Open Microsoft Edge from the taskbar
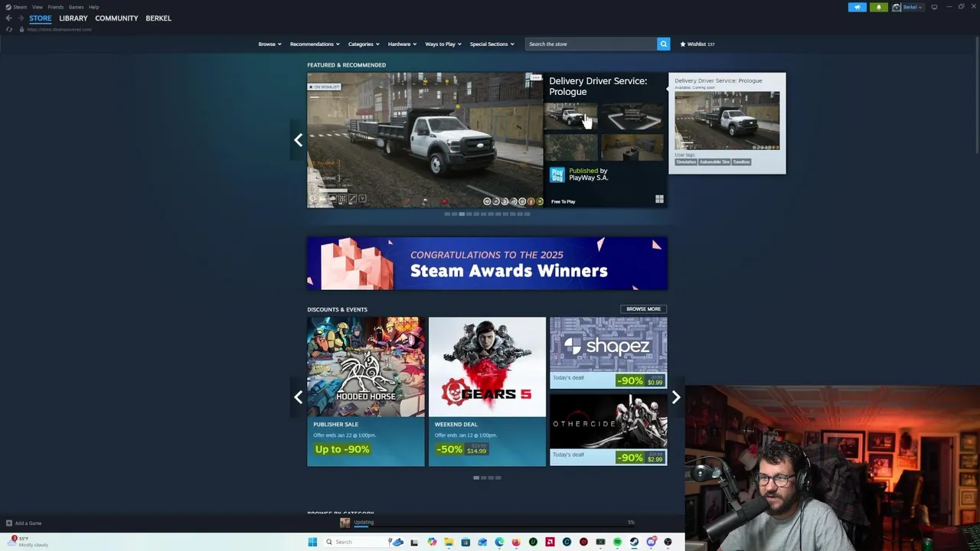Image resolution: width=980 pixels, height=551 pixels. pyautogui.click(x=499, y=542)
